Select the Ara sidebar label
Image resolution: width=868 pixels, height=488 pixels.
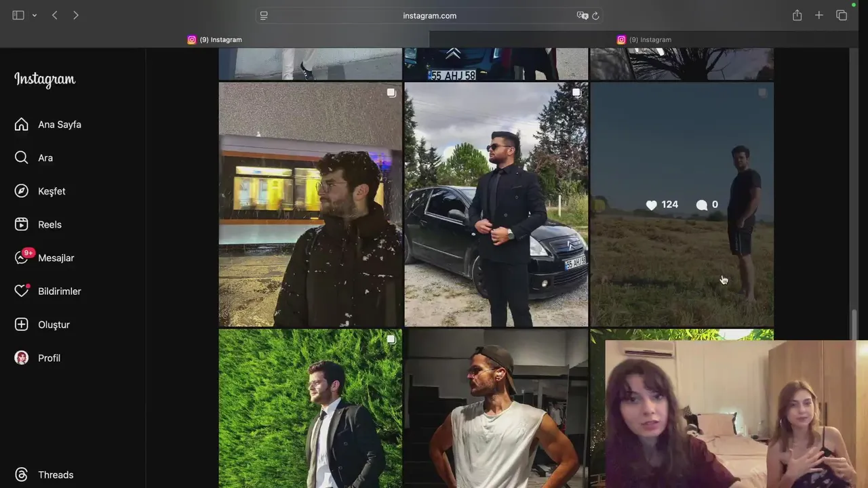(x=45, y=158)
